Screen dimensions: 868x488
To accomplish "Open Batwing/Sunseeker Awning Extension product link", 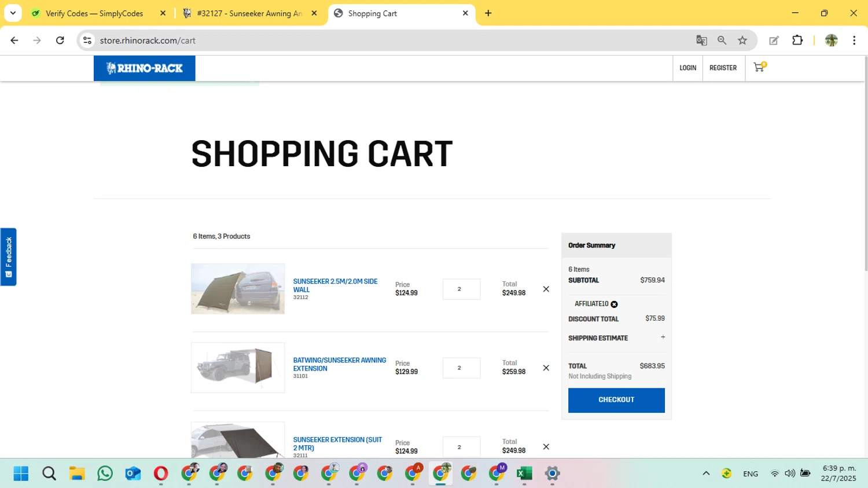I will click(x=339, y=364).
